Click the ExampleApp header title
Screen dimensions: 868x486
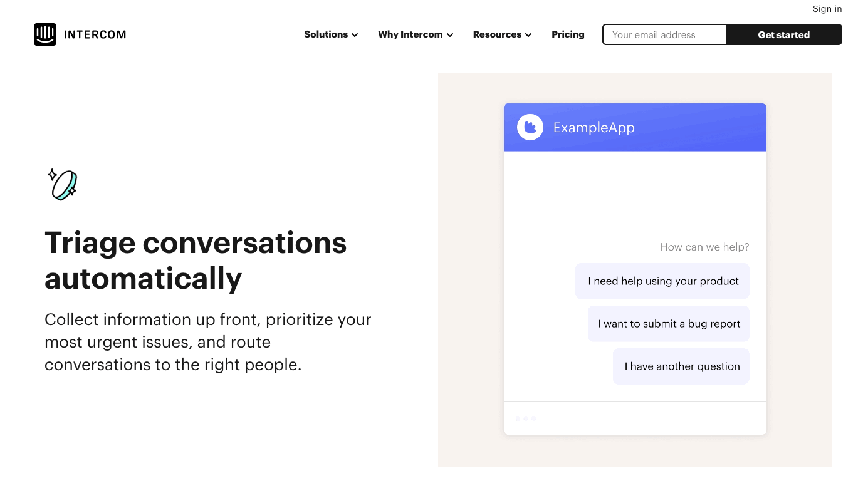(x=593, y=128)
